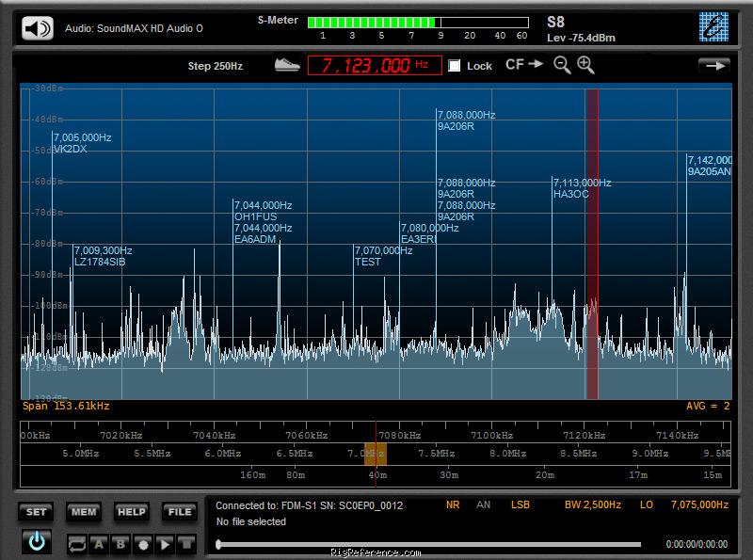753x560 pixels.
Task: Jump to the 30m band label
Action: coord(449,475)
